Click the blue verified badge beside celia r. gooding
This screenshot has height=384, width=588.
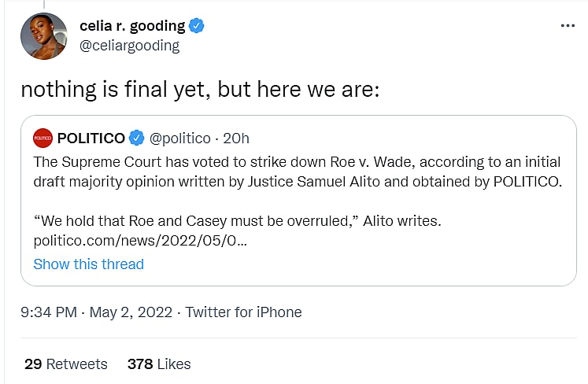pyautogui.click(x=197, y=26)
